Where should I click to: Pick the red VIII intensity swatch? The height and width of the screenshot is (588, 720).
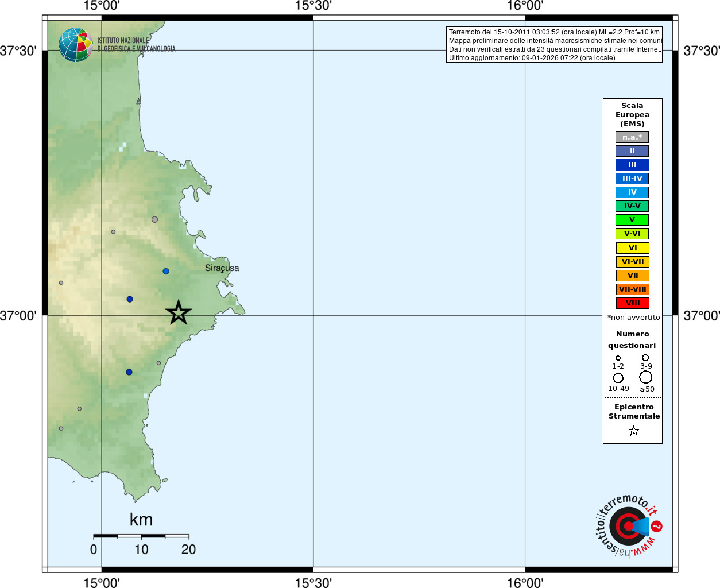point(632,303)
